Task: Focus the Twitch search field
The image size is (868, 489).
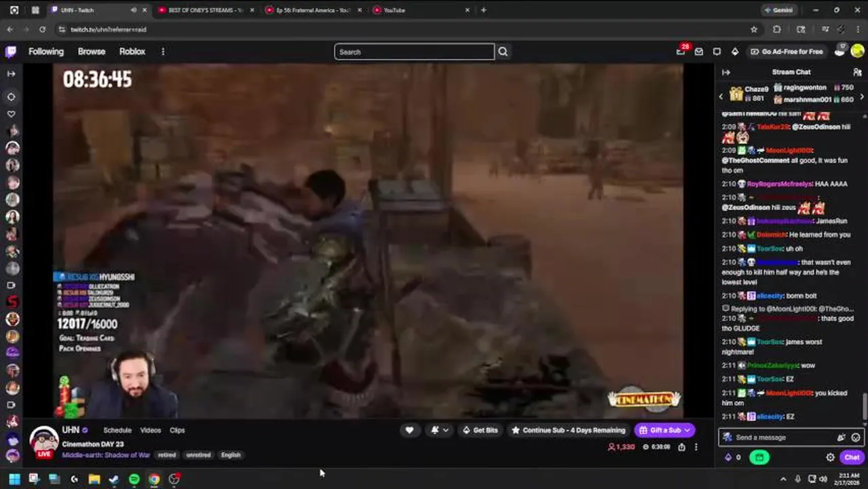Action: click(x=414, y=52)
